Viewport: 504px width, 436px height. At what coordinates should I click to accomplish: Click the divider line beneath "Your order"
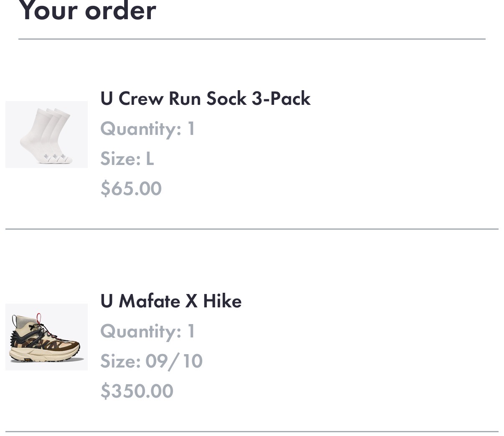tap(252, 39)
